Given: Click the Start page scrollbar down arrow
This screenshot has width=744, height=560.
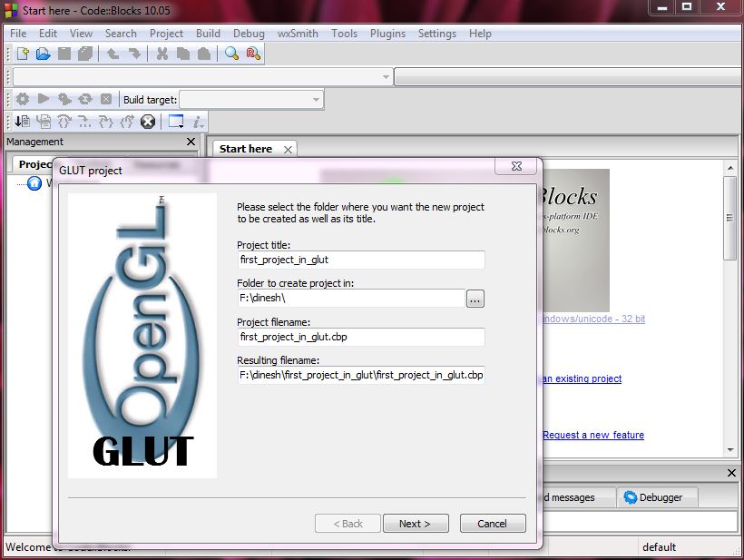Looking at the screenshot, I should tap(730, 450).
